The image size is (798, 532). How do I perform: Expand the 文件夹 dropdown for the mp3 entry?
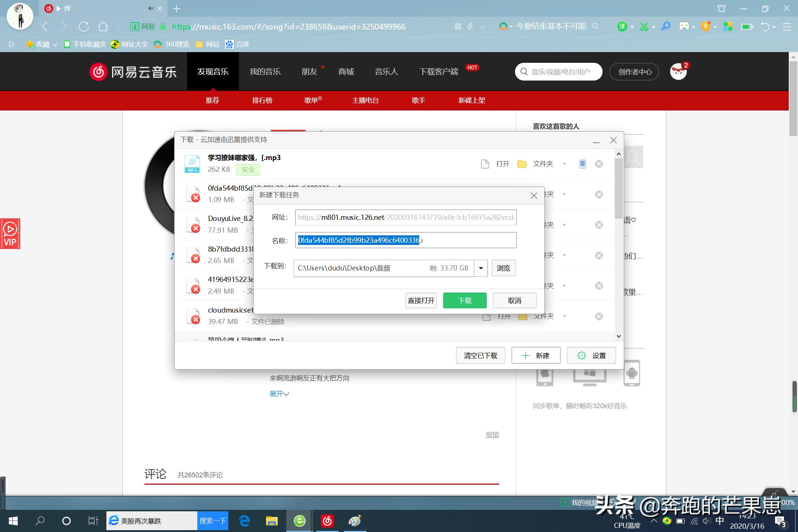[564, 164]
